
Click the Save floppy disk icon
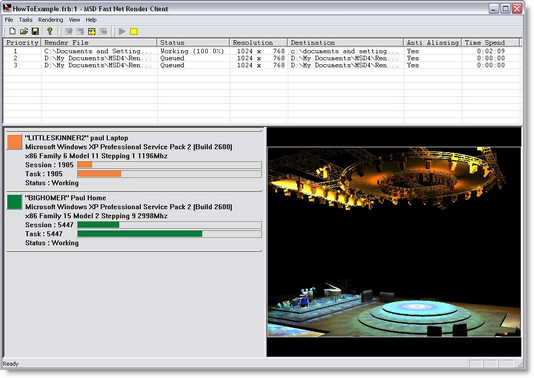[x=35, y=31]
